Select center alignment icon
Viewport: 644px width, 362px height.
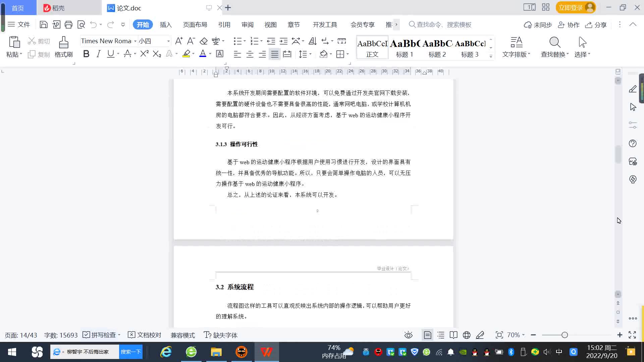[x=250, y=54]
